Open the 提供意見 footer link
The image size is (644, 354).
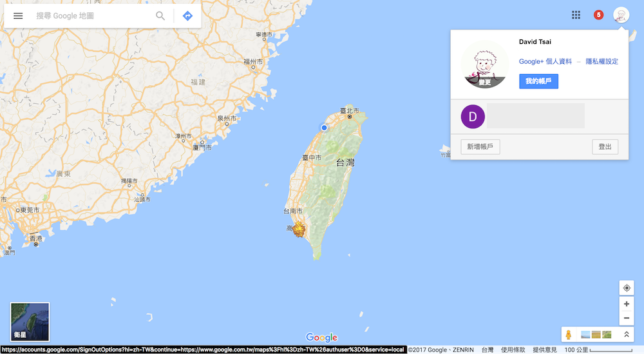click(545, 350)
